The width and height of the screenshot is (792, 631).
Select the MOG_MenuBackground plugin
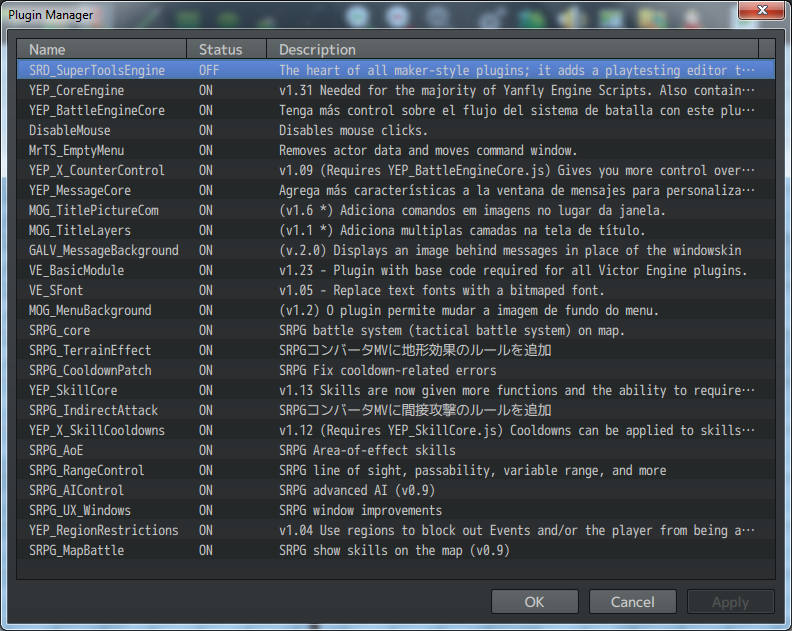[x=396, y=310]
